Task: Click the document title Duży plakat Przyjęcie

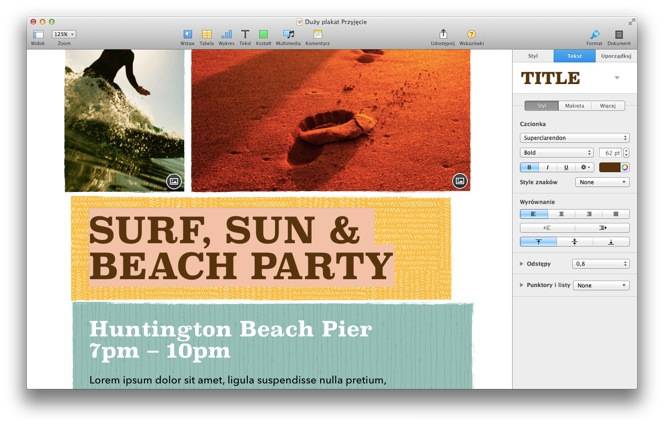Action: coord(335,22)
